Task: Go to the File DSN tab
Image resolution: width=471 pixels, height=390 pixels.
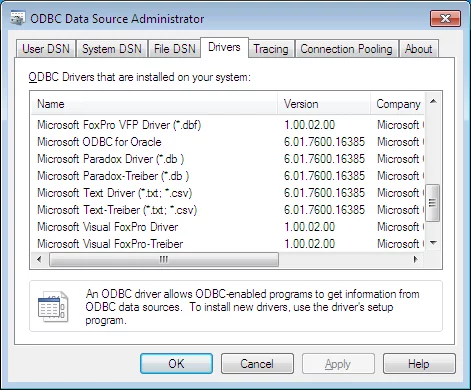Action: tap(174, 49)
